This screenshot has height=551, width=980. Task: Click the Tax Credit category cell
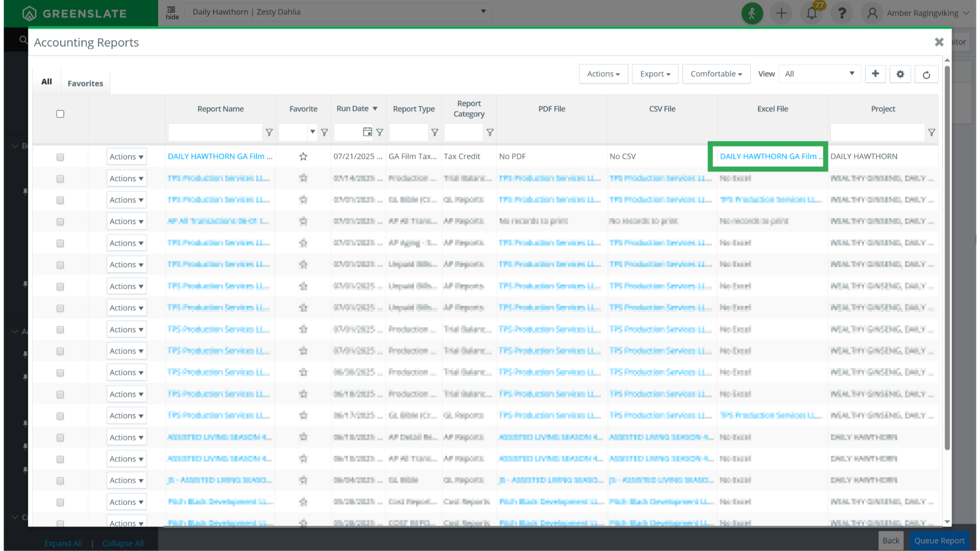(462, 157)
